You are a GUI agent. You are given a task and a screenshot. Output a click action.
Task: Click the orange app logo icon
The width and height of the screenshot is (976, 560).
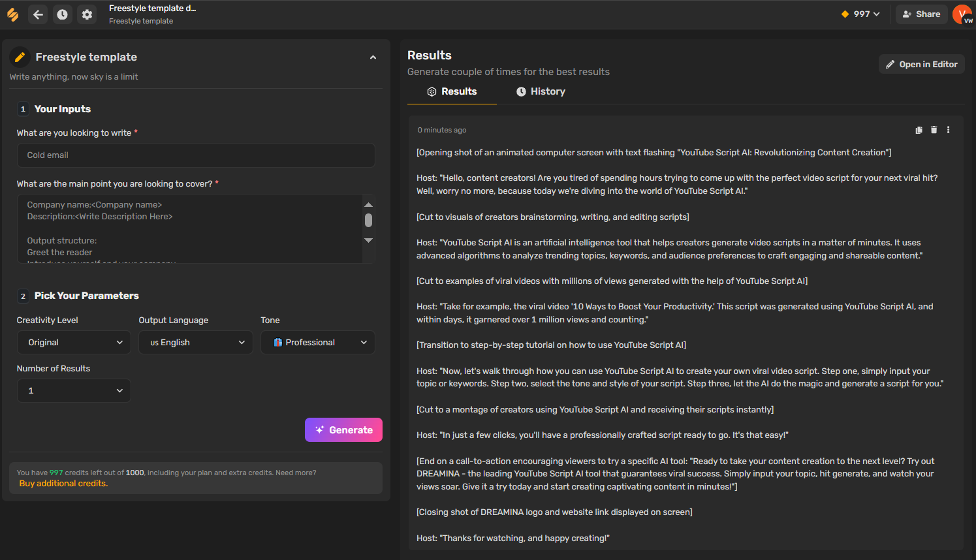[13, 14]
